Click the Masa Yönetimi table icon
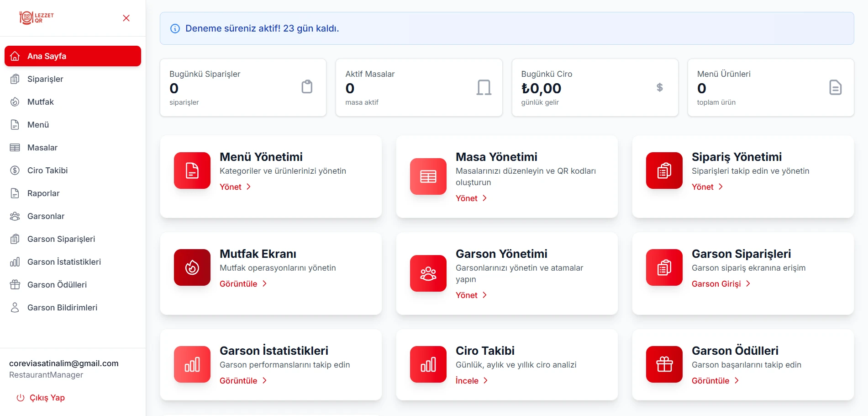 pos(428,176)
